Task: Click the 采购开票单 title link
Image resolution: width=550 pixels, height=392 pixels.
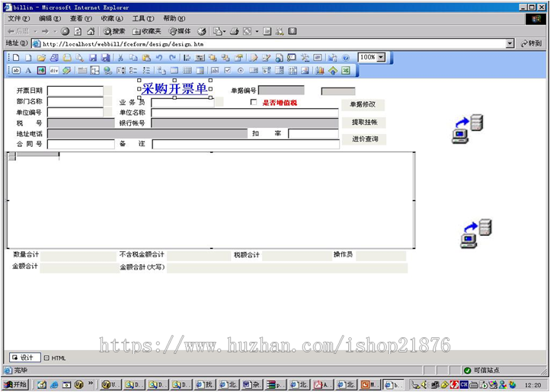Action: coord(174,89)
